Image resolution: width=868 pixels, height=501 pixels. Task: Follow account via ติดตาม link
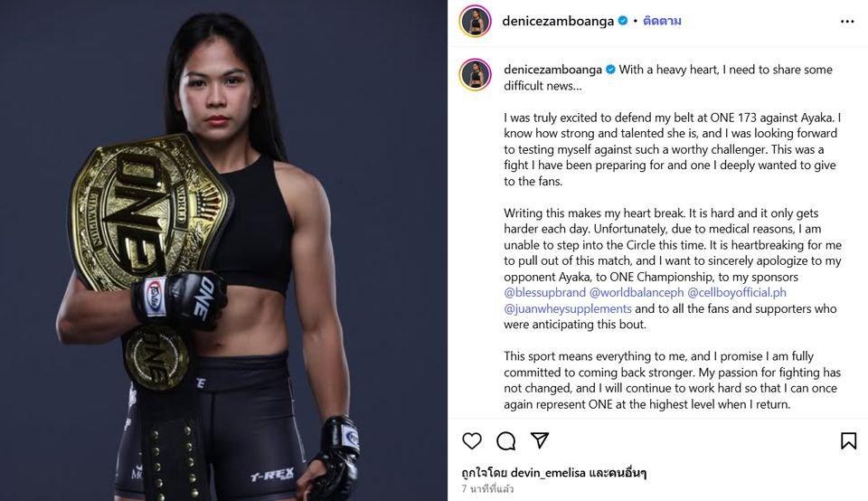click(x=662, y=21)
